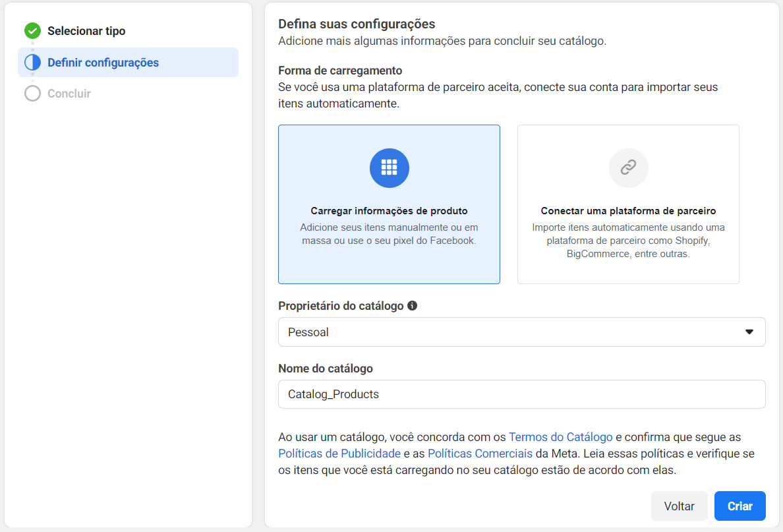The image size is (783, 532).
Task: Select the Definir configurações step
Action: [x=103, y=63]
